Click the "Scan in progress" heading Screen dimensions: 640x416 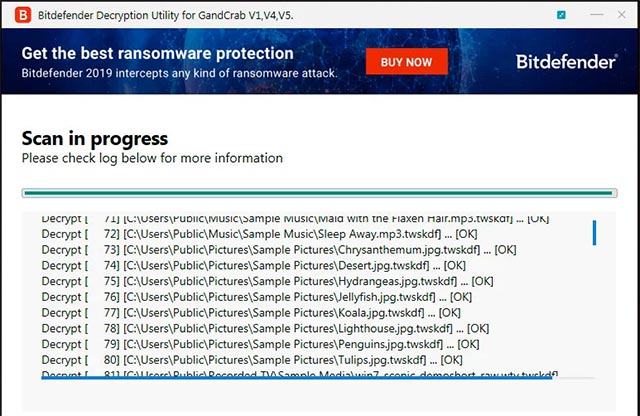pos(95,139)
